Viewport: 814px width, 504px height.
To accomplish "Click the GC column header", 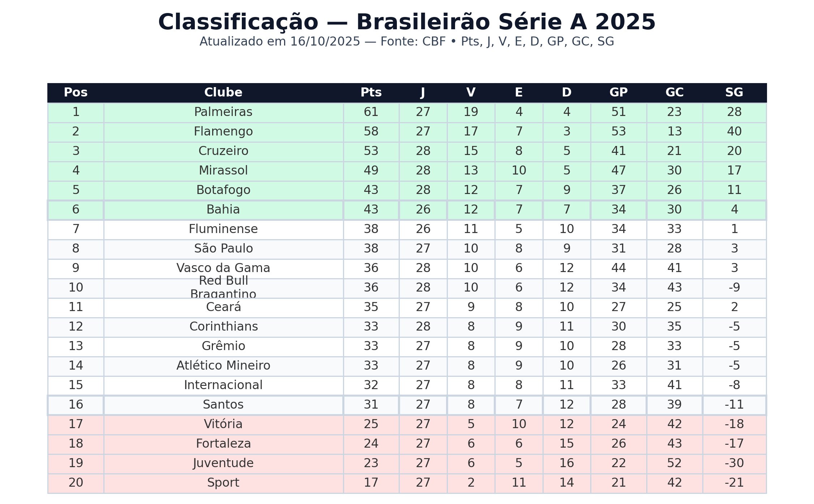I will pyautogui.click(x=674, y=93).
